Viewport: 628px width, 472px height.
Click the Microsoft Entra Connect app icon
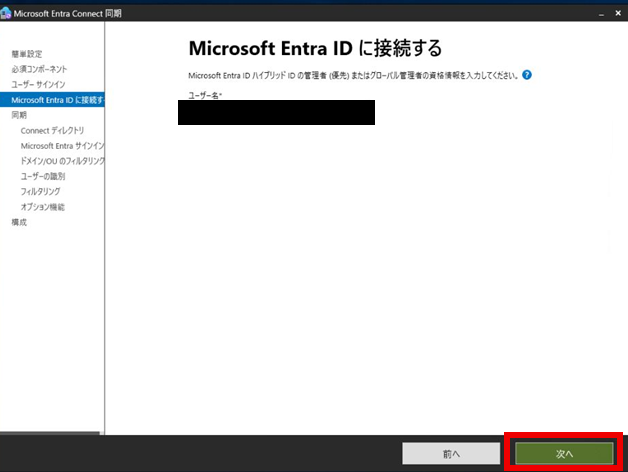tap(7, 12)
